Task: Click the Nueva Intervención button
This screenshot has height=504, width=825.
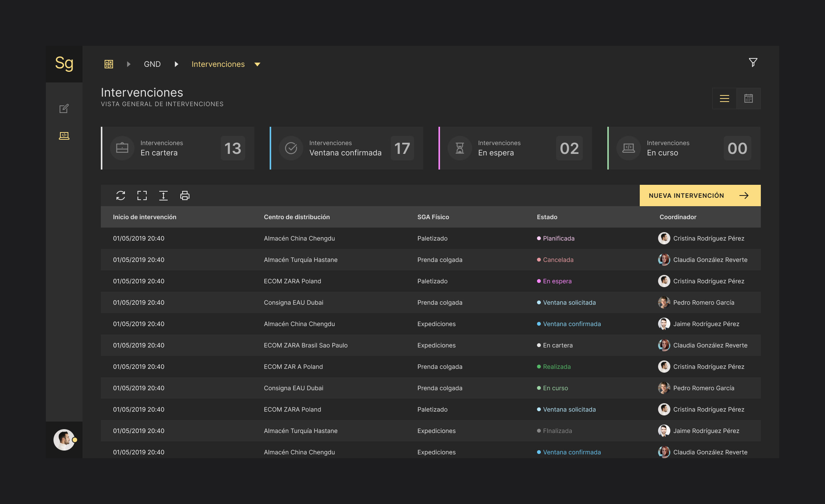Action: point(700,195)
